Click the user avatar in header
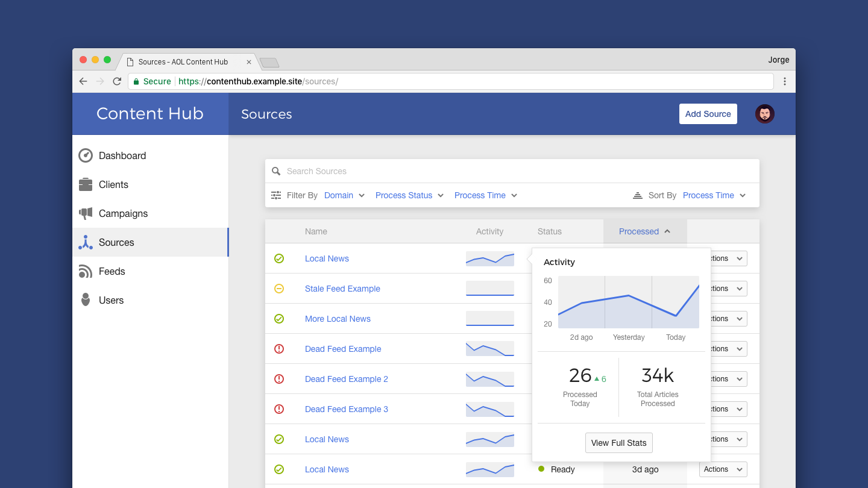 pyautogui.click(x=764, y=114)
